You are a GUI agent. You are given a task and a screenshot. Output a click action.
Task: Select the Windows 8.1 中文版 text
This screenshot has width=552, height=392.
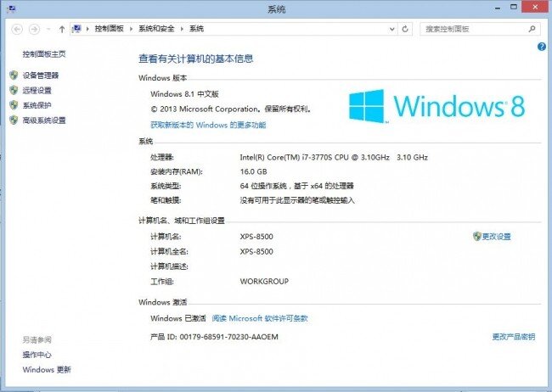coord(185,94)
